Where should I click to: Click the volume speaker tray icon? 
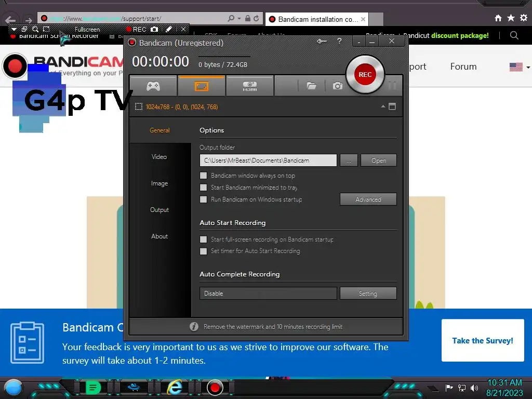(474, 388)
